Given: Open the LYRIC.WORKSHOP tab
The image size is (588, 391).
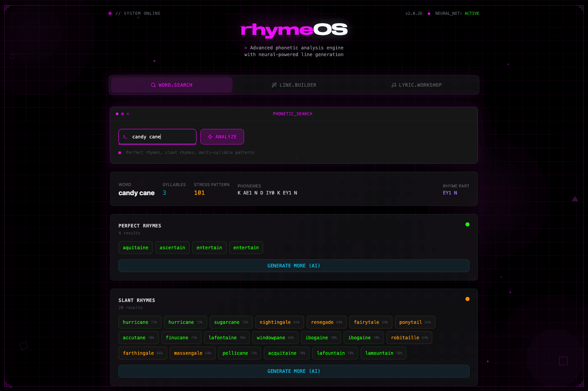Looking at the screenshot, I should click(x=416, y=85).
